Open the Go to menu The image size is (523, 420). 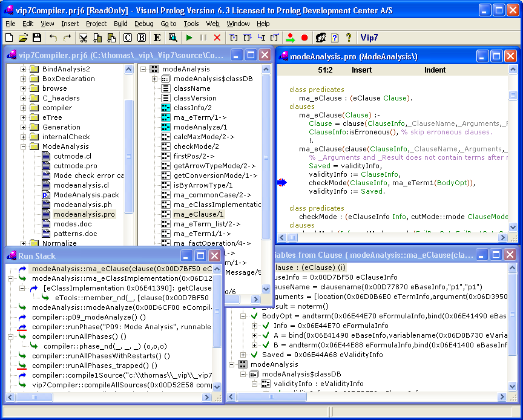click(168, 24)
